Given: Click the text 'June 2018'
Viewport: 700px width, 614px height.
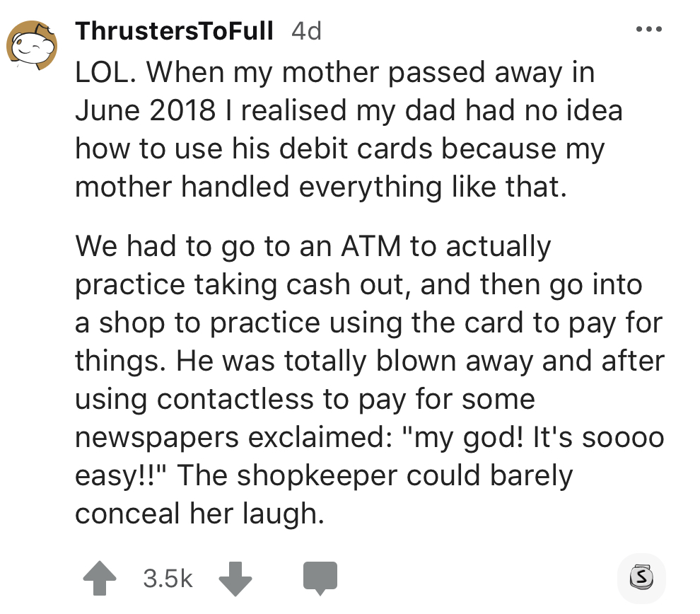Looking at the screenshot, I should pos(145,110).
